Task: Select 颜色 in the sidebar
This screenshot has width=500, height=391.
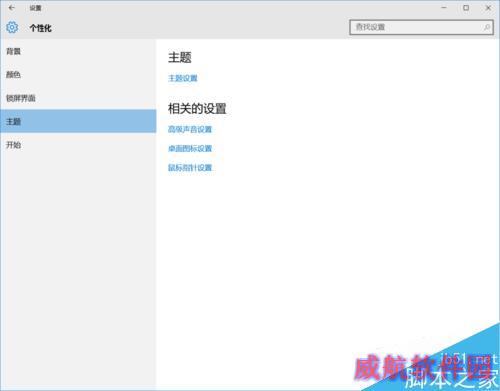Action: click(78, 75)
